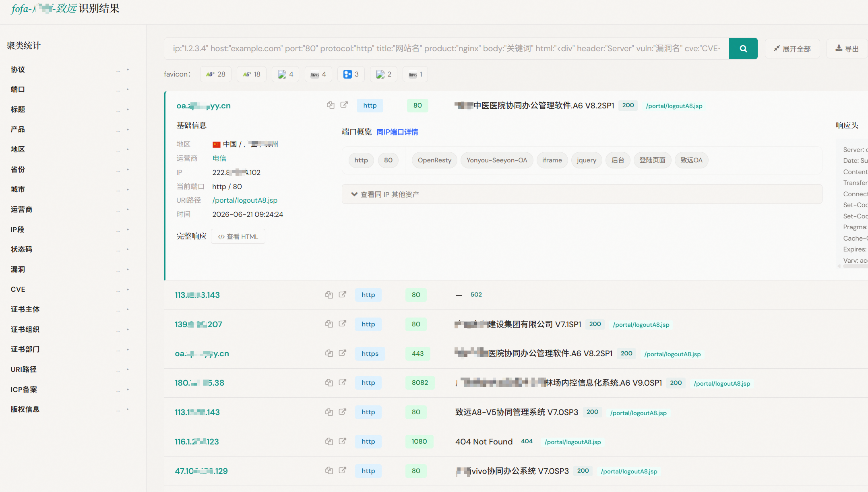Filter by the A8 favicon with count 28

tap(216, 74)
